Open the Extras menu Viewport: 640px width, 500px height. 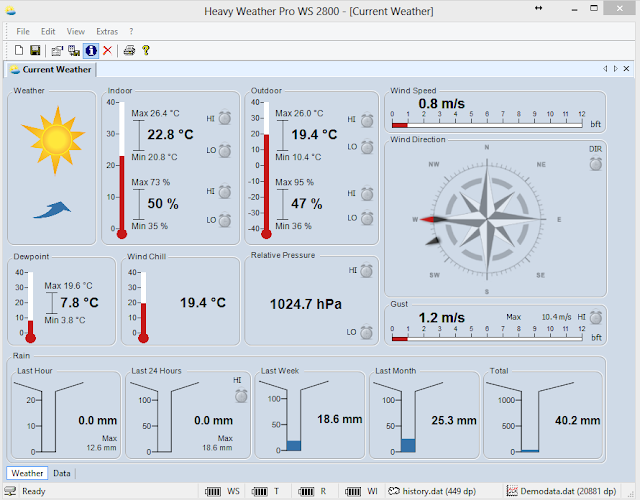coord(107,31)
